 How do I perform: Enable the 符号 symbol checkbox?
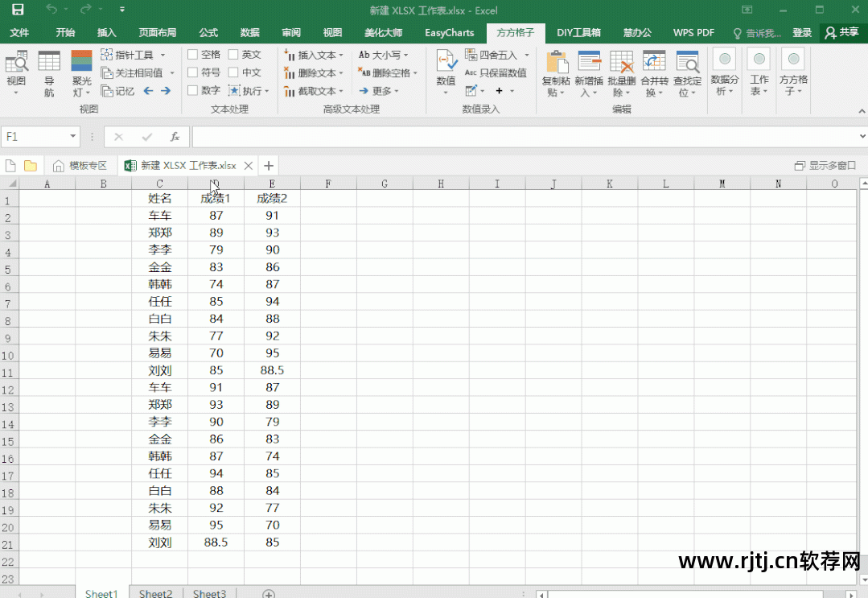click(192, 72)
